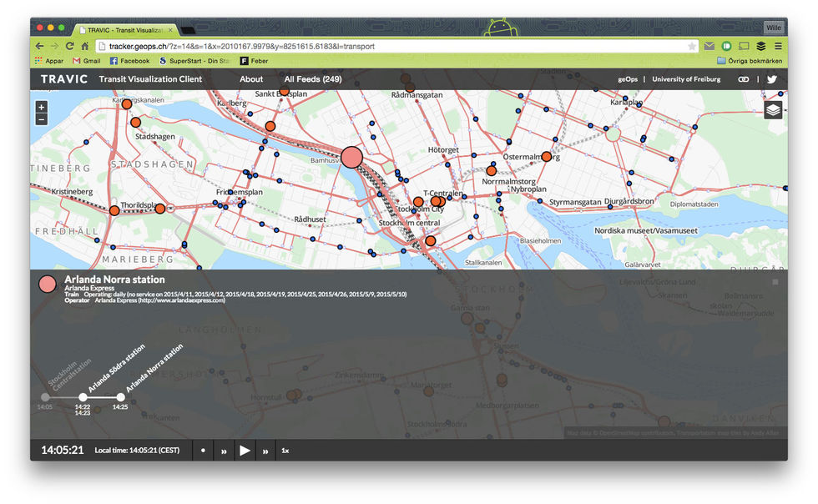Click double-arrow button left of play
Screen dimensions: 818x504
[x=224, y=451]
